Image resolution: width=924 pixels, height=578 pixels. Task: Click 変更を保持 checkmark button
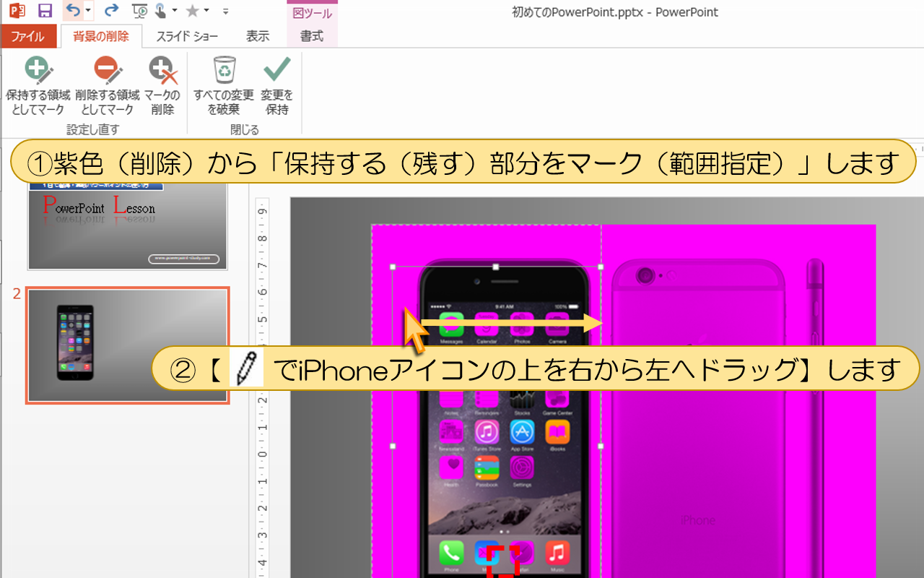(x=277, y=86)
